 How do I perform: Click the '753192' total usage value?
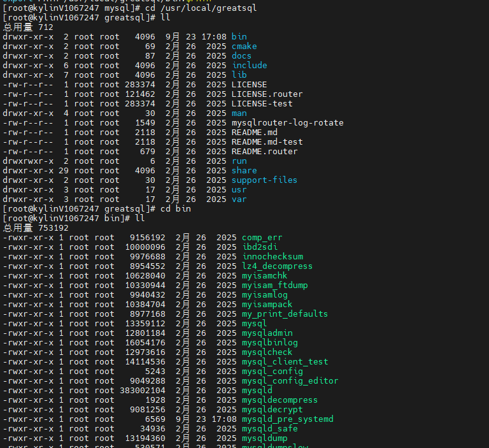53,228
